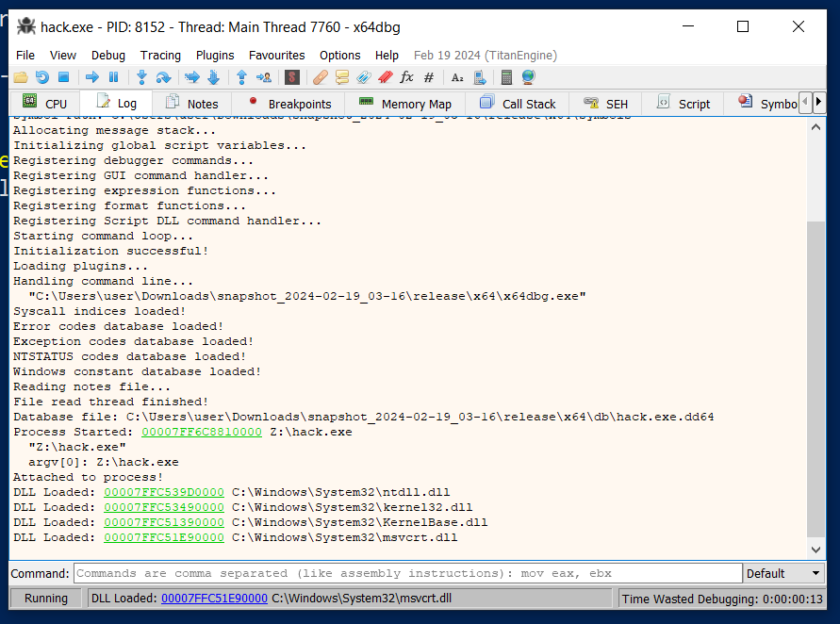The height and width of the screenshot is (624, 840).
Task: Open the Breakpoints tab
Action: (288, 104)
